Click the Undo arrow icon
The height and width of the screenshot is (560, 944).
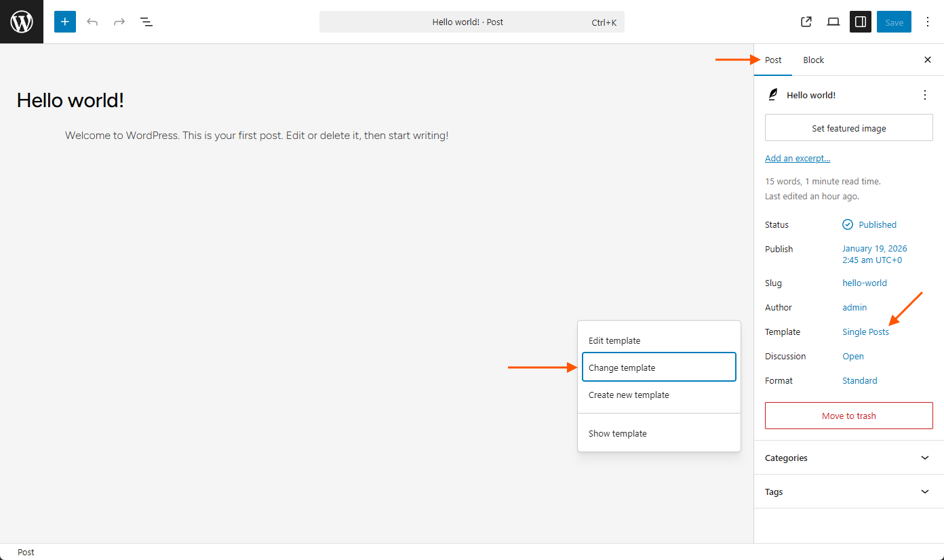pos(93,22)
